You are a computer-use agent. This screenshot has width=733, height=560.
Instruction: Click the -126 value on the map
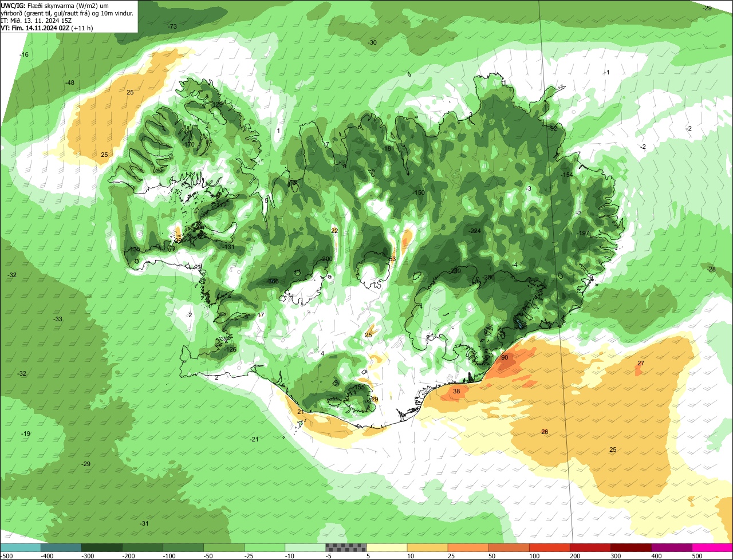coord(230,349)
